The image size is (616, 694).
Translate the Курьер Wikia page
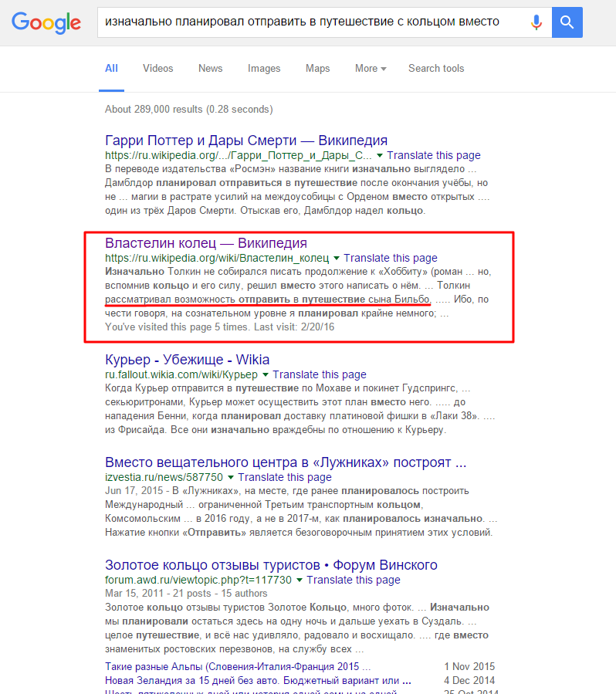[x=320, y=374]
